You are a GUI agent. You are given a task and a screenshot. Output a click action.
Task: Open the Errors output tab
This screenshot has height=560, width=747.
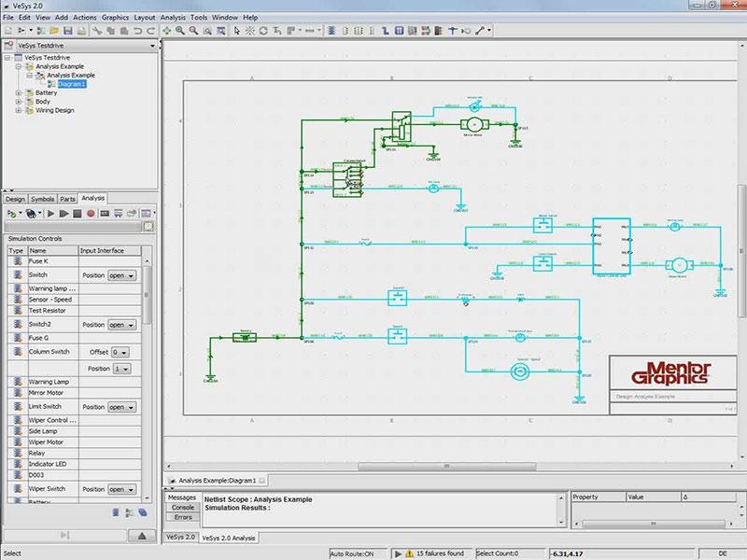182,517
